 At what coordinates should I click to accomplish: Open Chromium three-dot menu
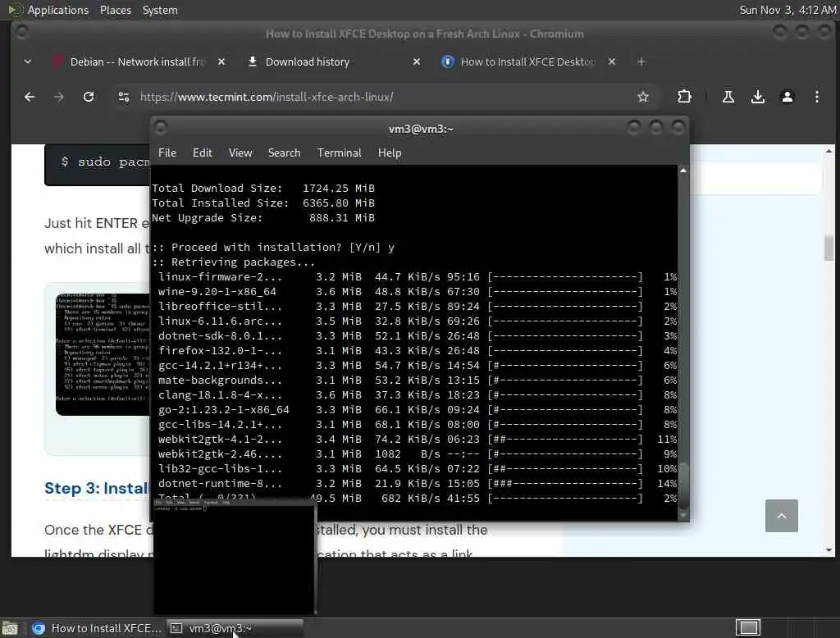click(816, 97)
